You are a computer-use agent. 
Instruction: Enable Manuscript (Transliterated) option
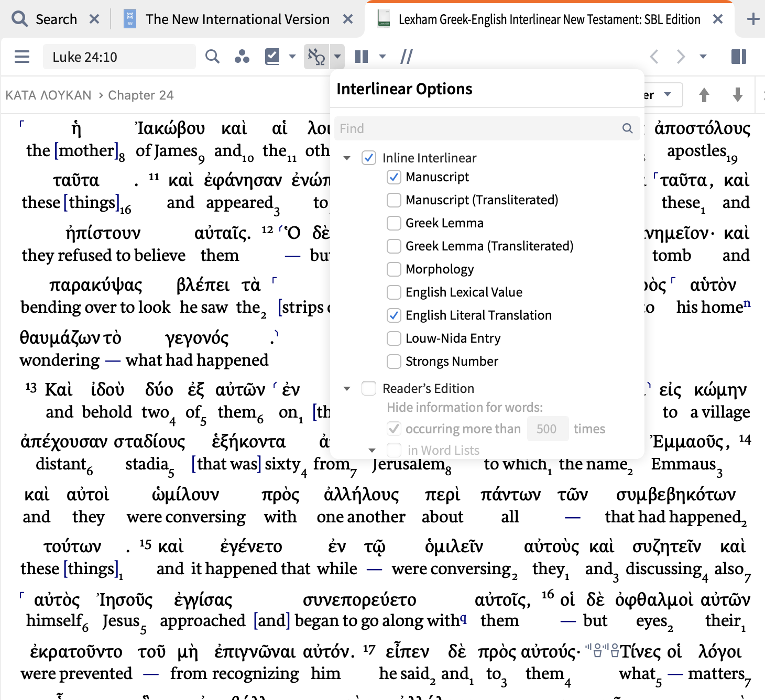(394, 200)
